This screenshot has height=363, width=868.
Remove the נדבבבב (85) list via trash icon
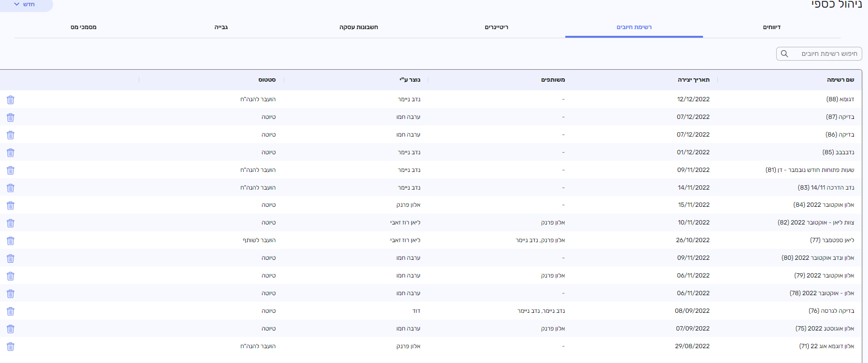click(11, 153)
